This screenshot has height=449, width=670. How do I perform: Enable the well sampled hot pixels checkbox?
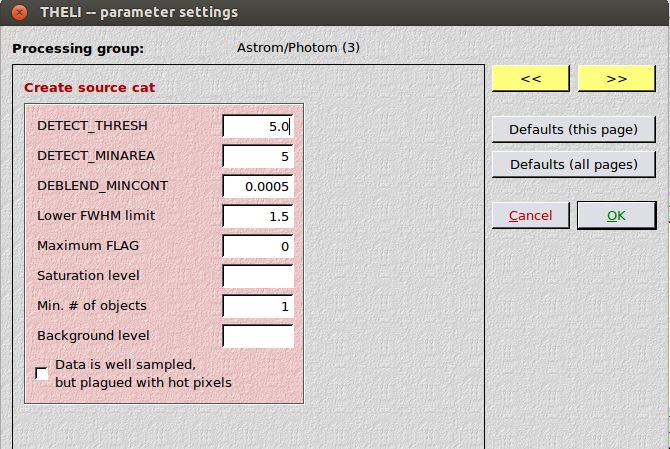tap(41, 373)
